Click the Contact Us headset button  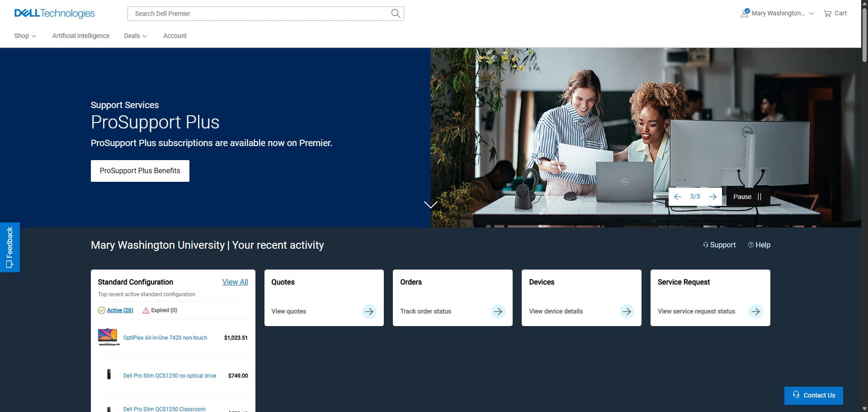[x=813, y=395]
